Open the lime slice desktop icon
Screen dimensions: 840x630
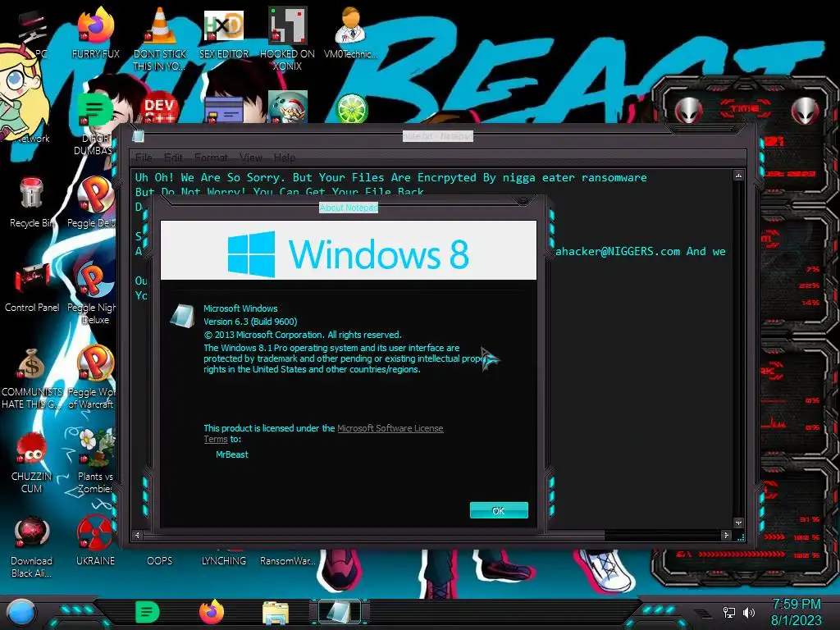coord(351,109)
